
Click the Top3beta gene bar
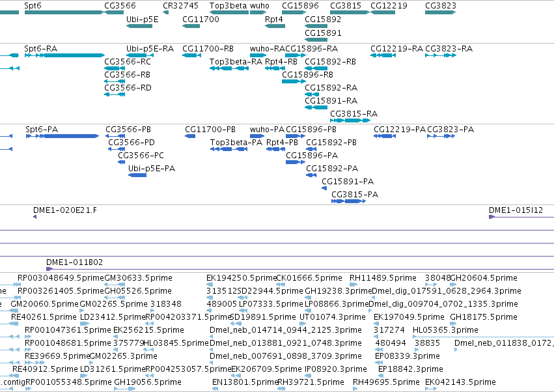pos(229,12)
